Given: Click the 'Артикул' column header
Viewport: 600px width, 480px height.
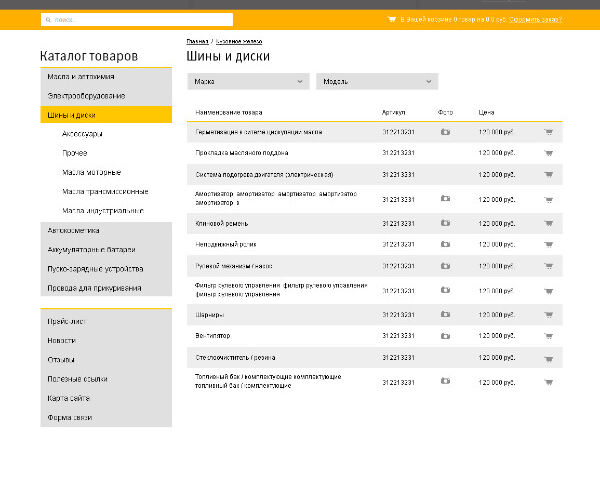Looking at the screenshot, I should pos(393,113).
